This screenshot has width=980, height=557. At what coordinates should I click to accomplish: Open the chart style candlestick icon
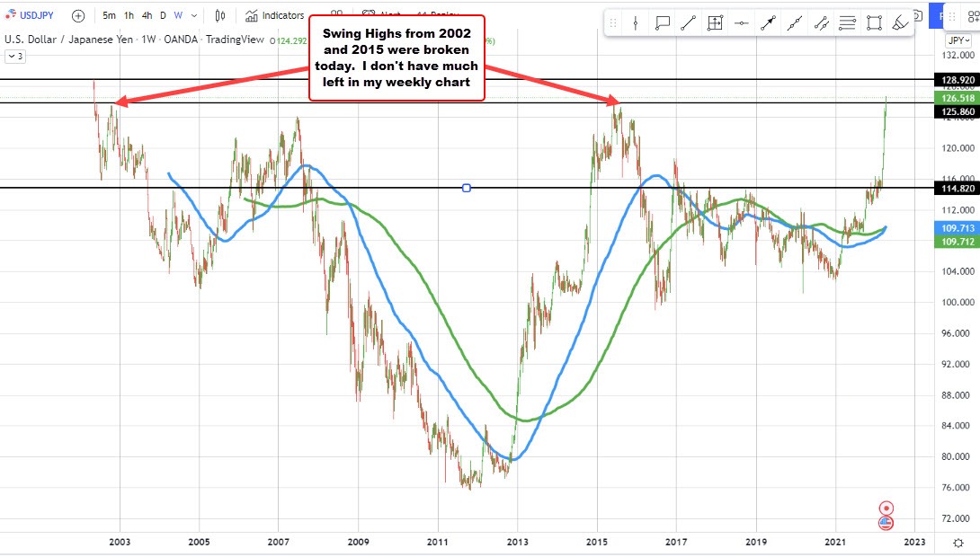[218, 15]
